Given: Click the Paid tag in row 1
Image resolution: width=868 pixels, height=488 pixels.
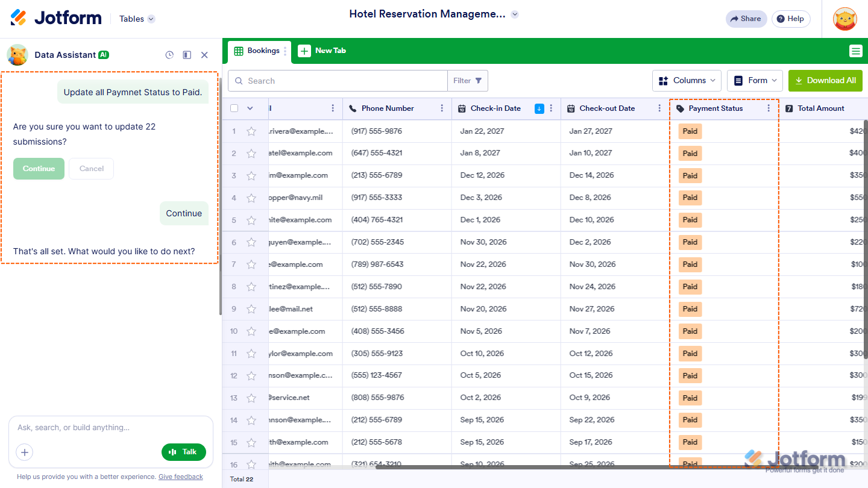Looking at the screenshot, I should click(x=690, y=131).
